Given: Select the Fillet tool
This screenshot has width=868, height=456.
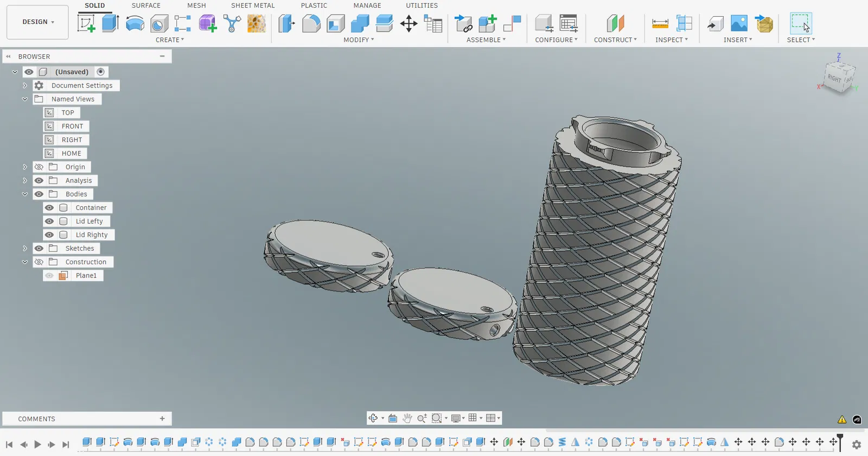Looking at the screenshot, I should tap(311, 24).
